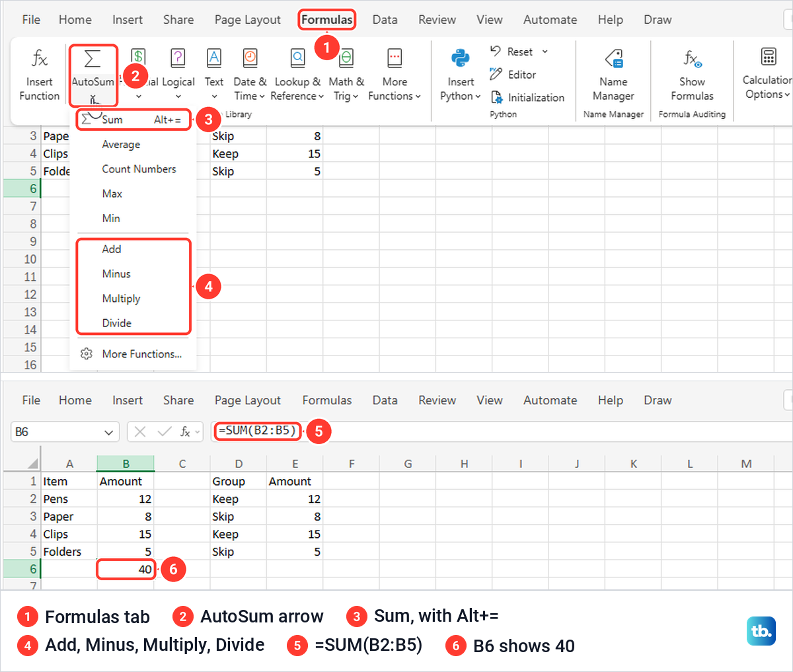793x672 pixels.
Task: Click the Show Formulas icon
Action: pos(692,59)
